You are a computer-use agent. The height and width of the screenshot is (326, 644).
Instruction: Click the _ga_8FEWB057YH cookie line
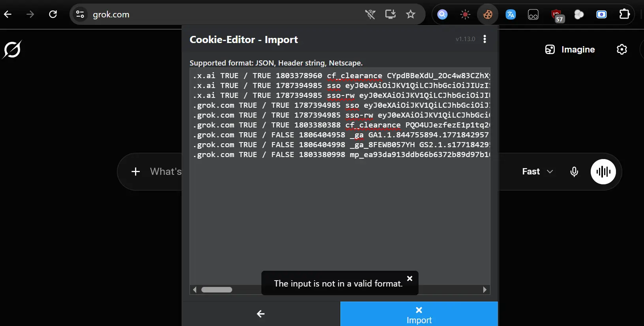pos(342,145)
